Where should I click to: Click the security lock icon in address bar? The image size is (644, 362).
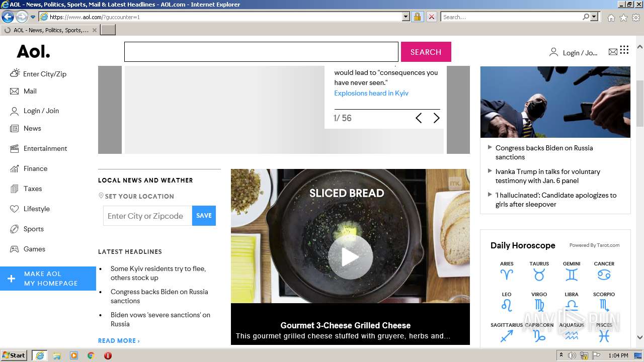tap(417, 17)
